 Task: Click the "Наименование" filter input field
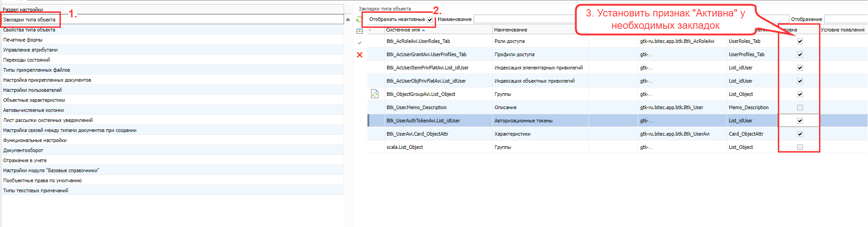point(524,19)
